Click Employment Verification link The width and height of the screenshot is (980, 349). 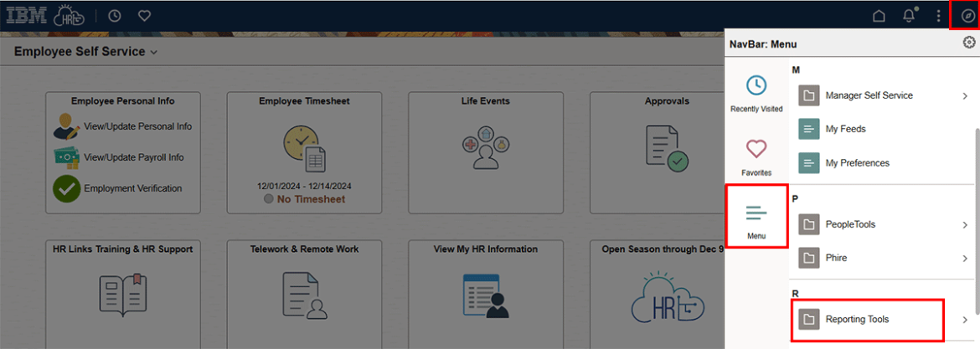[x=132, y=188]
